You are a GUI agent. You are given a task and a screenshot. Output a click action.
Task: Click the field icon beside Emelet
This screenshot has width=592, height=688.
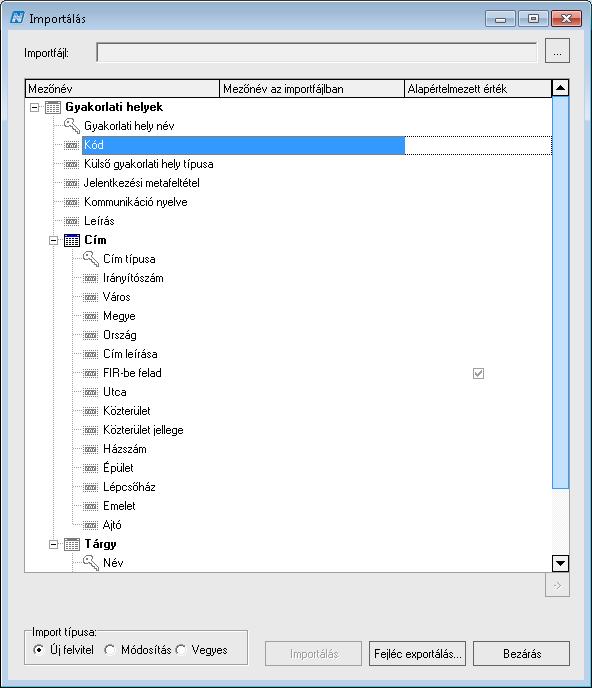tap(90, 506)
